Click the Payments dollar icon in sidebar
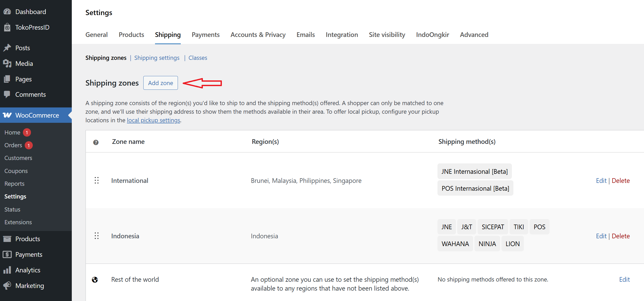This screenshot has height=301, width=644. 7,254
